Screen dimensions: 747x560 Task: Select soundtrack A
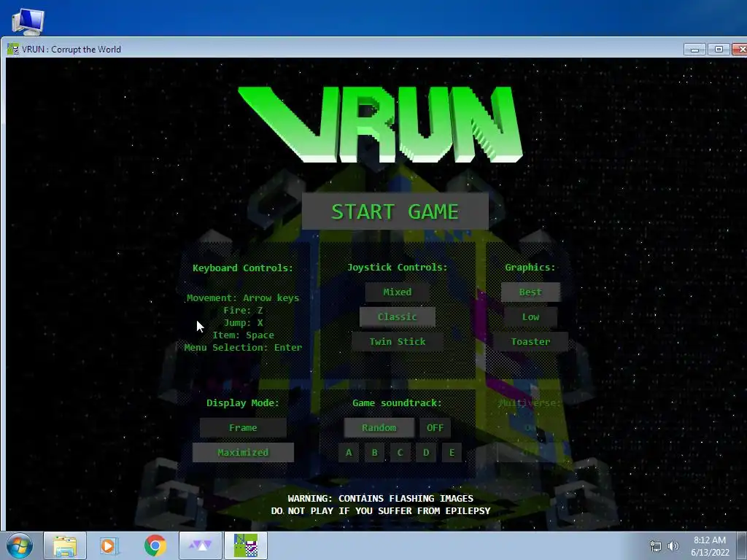(x=349, y=452)
